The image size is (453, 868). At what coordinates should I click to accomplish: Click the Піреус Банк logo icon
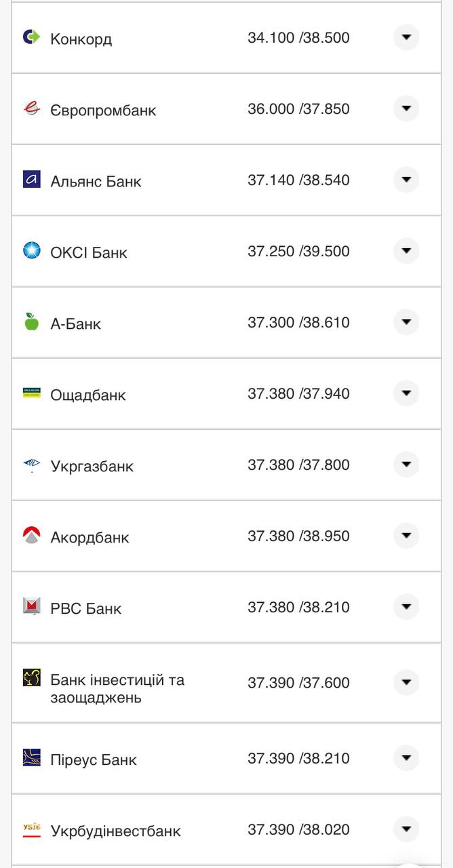(31, 757)
